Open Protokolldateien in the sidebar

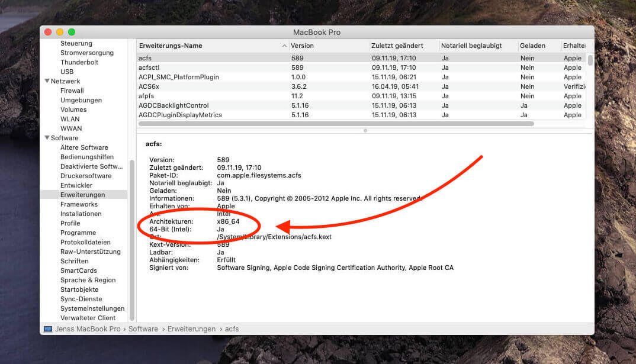(85, 243)
